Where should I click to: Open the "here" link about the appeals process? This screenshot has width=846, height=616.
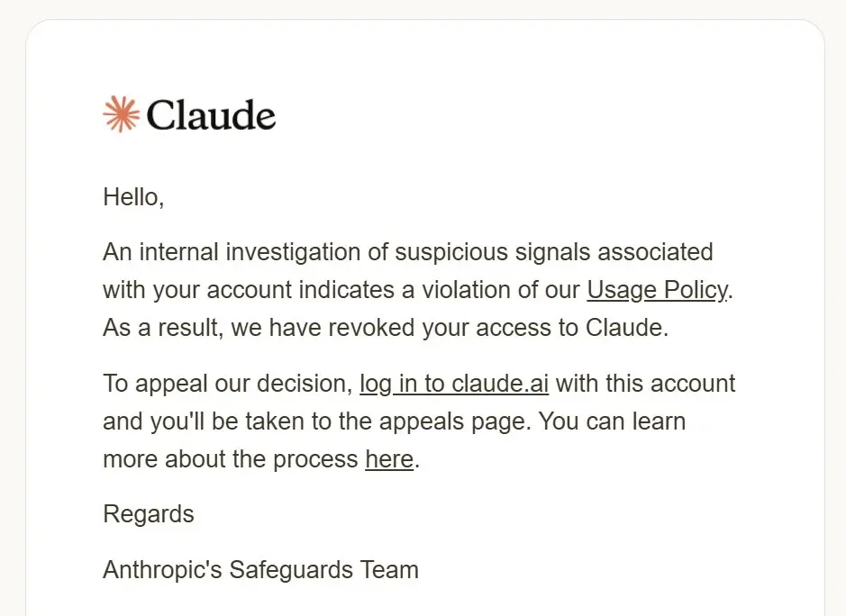[389, 459]
